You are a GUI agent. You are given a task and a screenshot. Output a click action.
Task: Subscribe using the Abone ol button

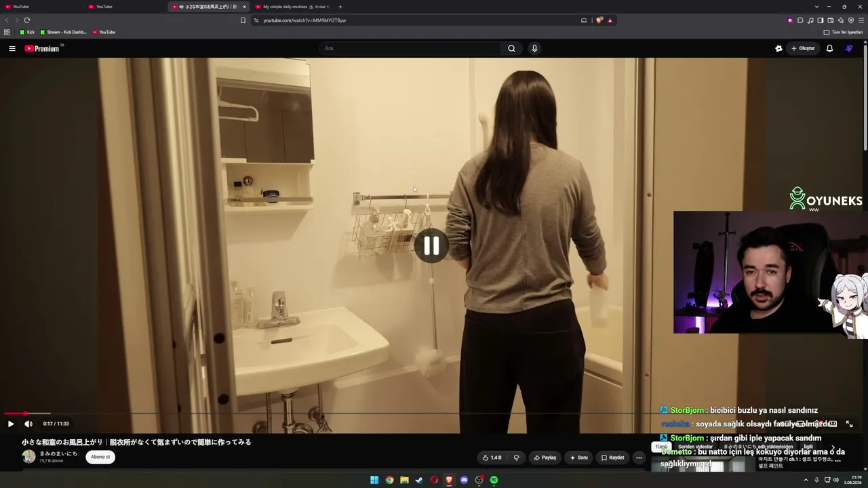point(100,457)
